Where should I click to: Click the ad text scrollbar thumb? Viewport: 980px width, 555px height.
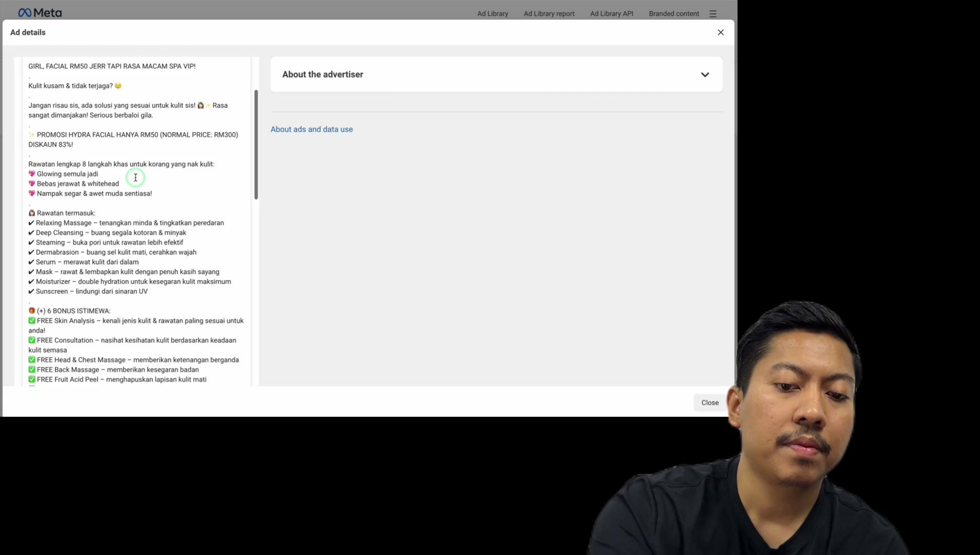tap(256, 145)
